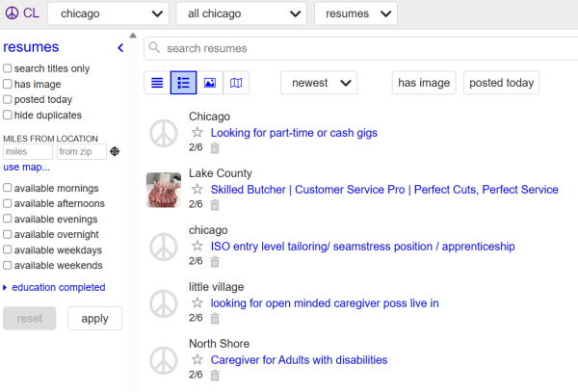
Task: Open placeholder image of little village post
Action: click(164, 304)
